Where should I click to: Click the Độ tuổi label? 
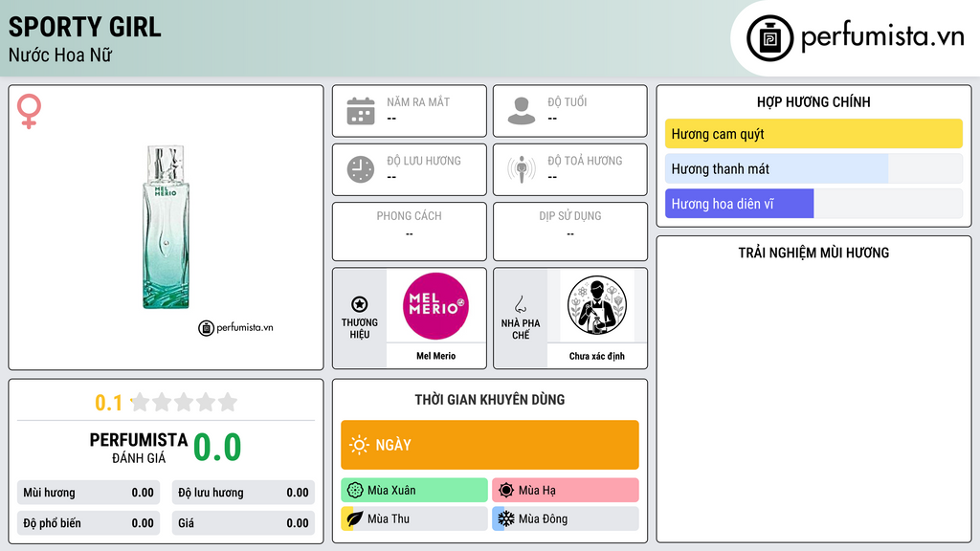568,101
